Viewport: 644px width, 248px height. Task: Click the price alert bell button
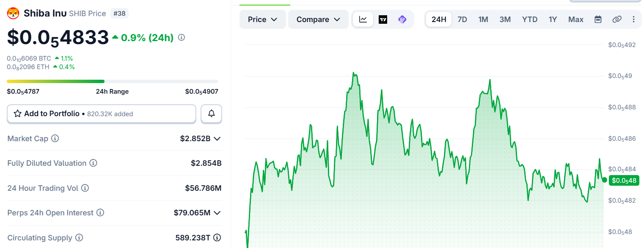(x=211, y=114)
